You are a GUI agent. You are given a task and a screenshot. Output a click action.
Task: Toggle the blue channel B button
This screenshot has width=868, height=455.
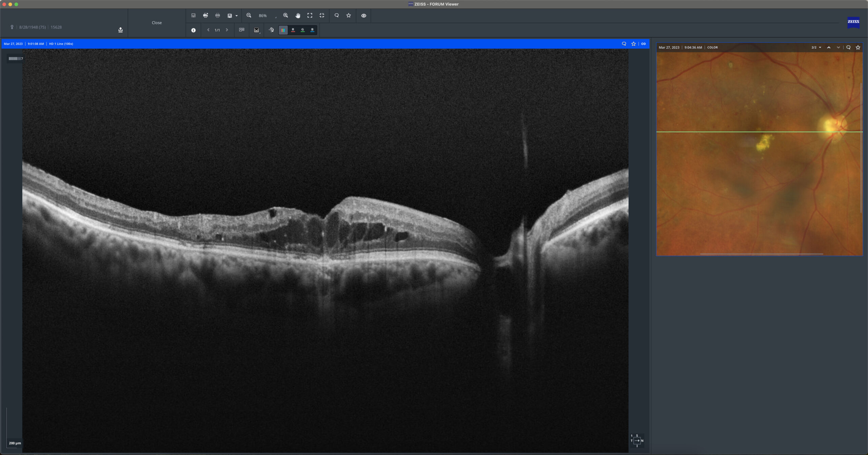tap(312, 30)
